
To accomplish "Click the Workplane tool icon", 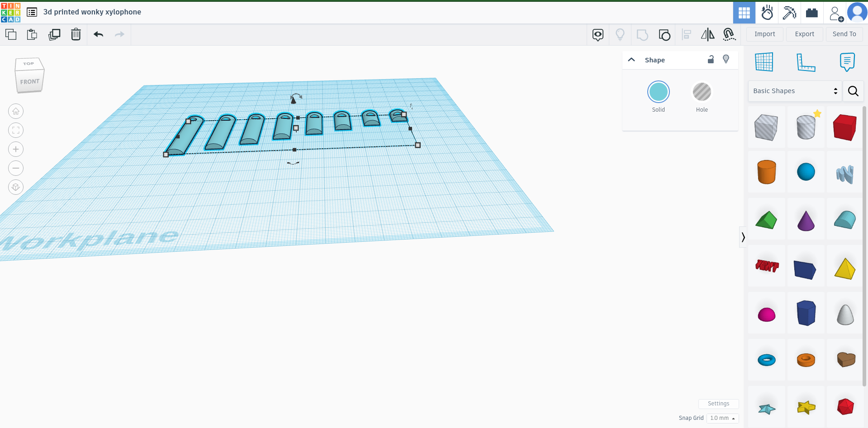I will (x=765, y=62).
